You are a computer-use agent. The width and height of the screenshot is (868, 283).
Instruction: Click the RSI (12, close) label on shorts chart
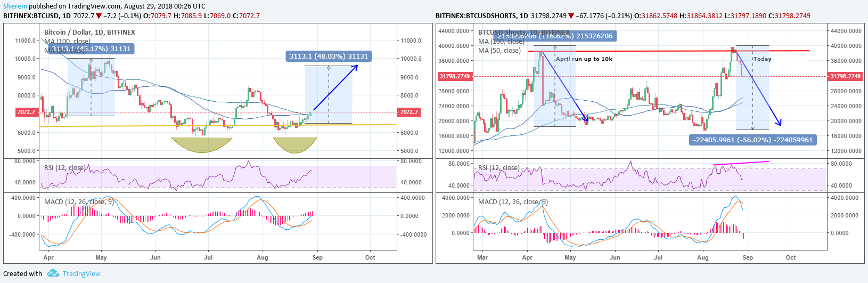(499, 168)
